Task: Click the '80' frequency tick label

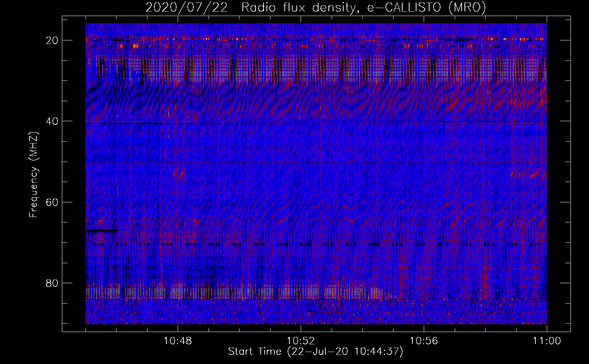Action: tap(52, 283)
